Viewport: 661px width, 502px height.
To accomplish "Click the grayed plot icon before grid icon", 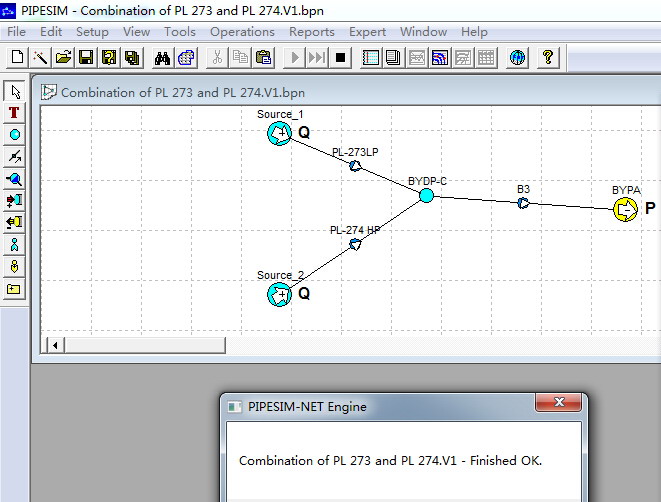I will point(462,57).
